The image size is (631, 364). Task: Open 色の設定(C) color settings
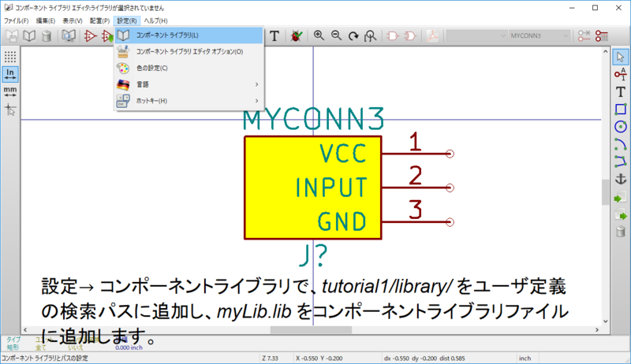[x=189, y=69]
